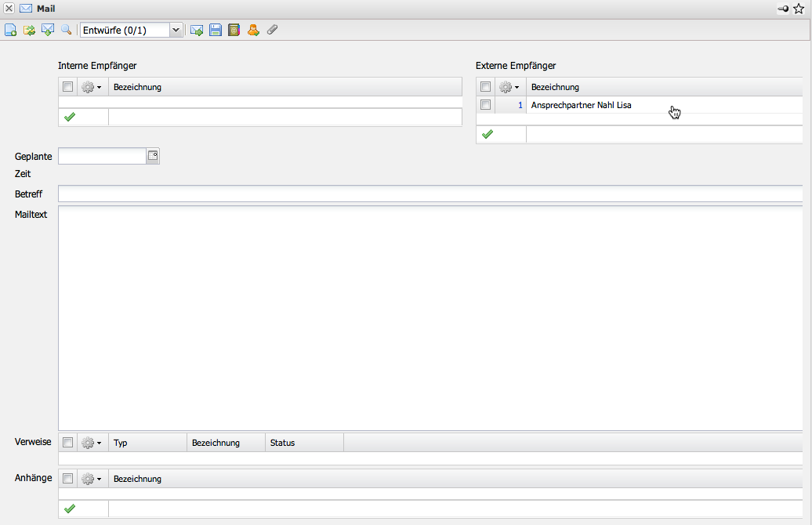Click the orange contact person icon
The height and width of the screenshot is (525, 812).
253,31
